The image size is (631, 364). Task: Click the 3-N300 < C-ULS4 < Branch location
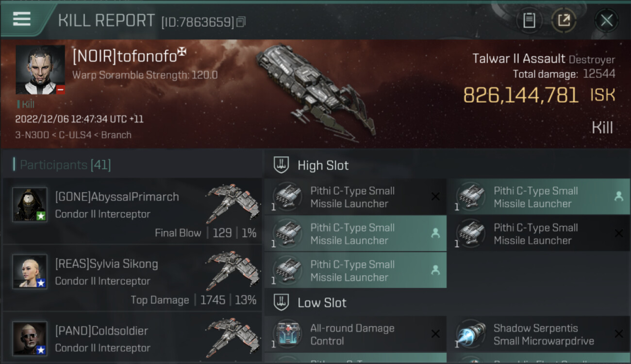(x=73, y=135)
